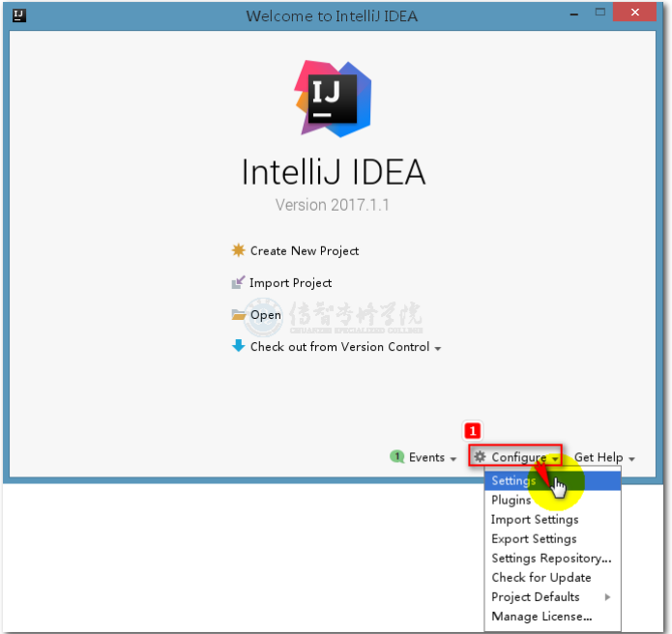Screen dimensions: 672x634
Task: Expand the Events dropdown arrow
Action: (x=453, y=459)
